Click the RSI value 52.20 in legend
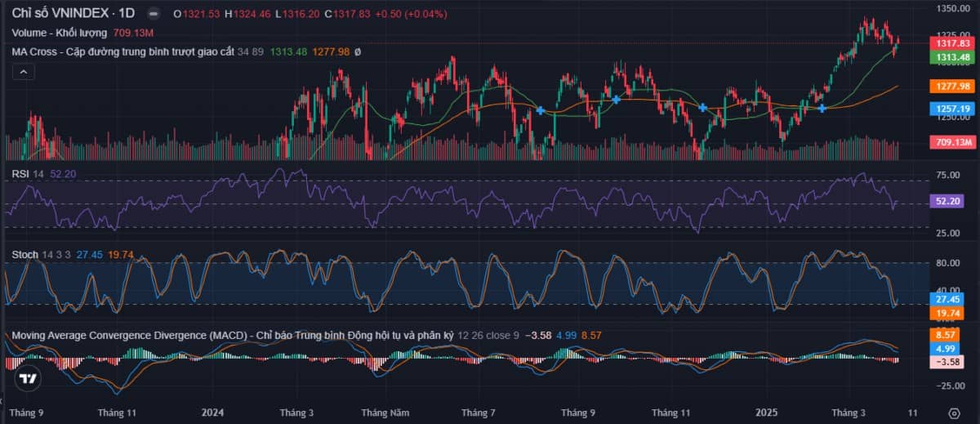980x424 pixels. click(63, 174)
